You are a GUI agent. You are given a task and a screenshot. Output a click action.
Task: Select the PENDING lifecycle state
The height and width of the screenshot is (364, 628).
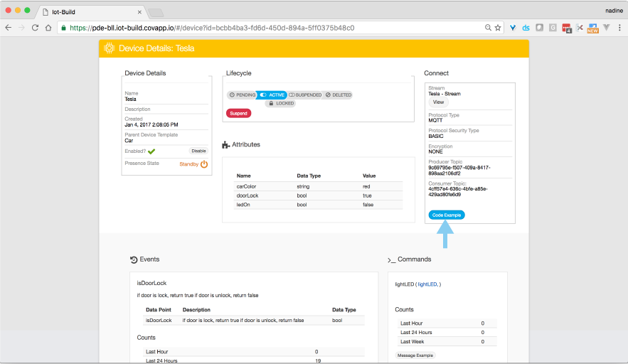click(242, 95)
